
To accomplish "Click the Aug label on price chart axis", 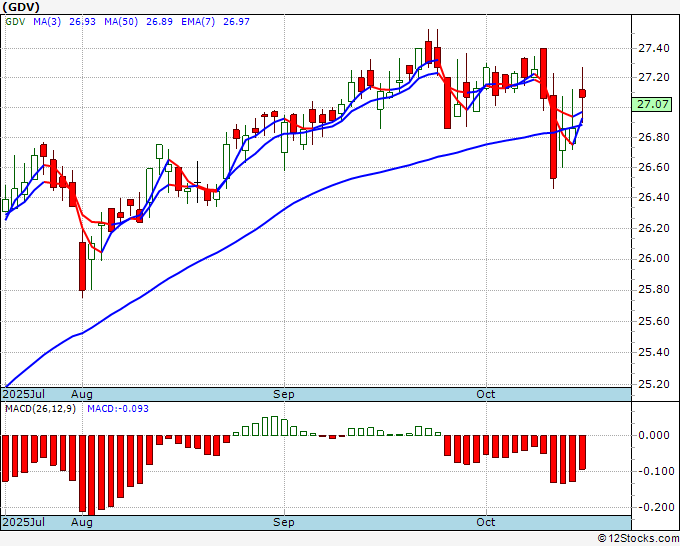I will (82, 394).
